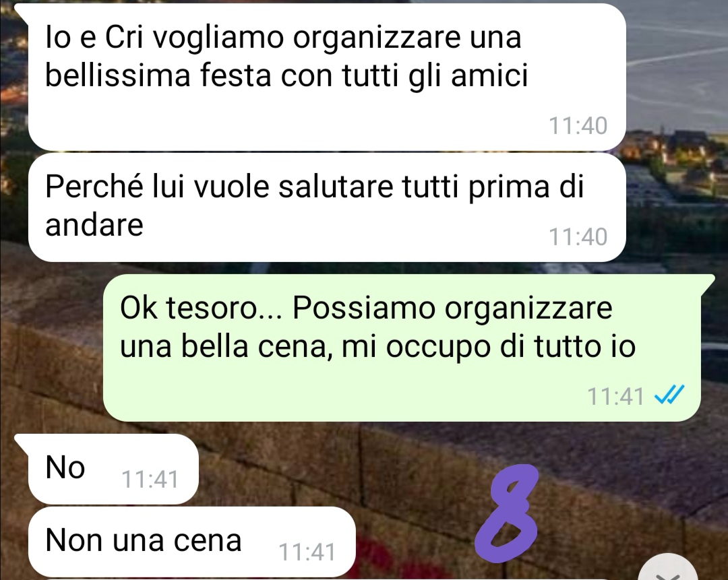
Task: Click the purple handwritten 8 annotation
Action: click(x=507, y=512)
